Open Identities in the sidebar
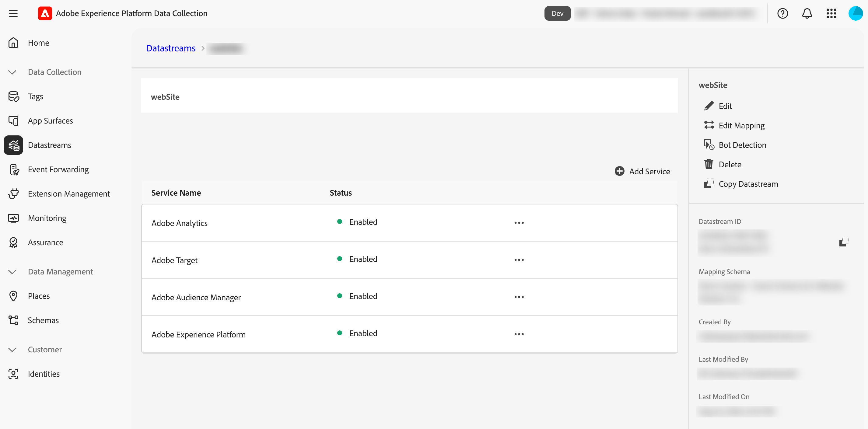The image size is (868, 429). pos(44,374)
